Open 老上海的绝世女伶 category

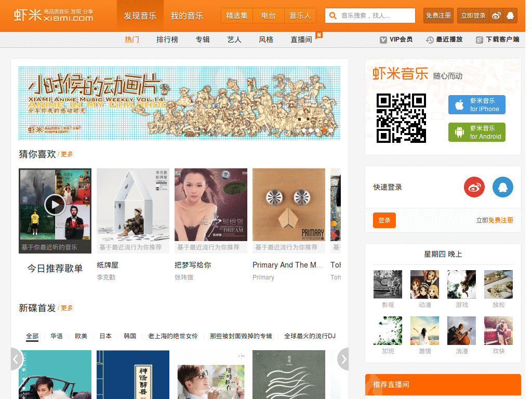(x=173, y=336)
